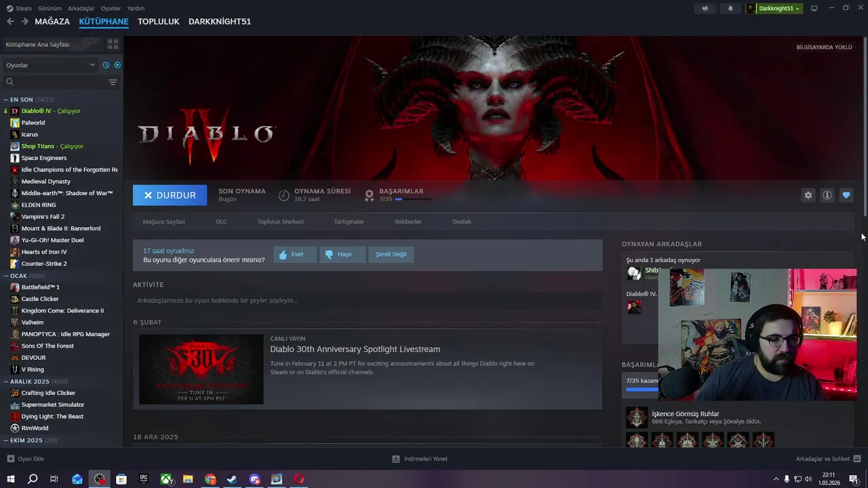The width and height of the screenshot is (868, 488).
Task: Recommend the game with Evet button
Action: (295, 254)
